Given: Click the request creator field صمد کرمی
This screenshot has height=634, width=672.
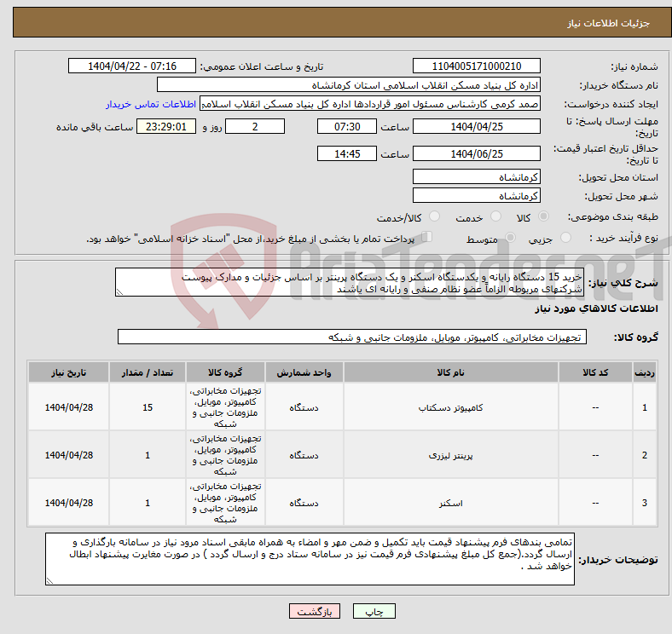Looking at the screenshot, I should coord(370,104).
